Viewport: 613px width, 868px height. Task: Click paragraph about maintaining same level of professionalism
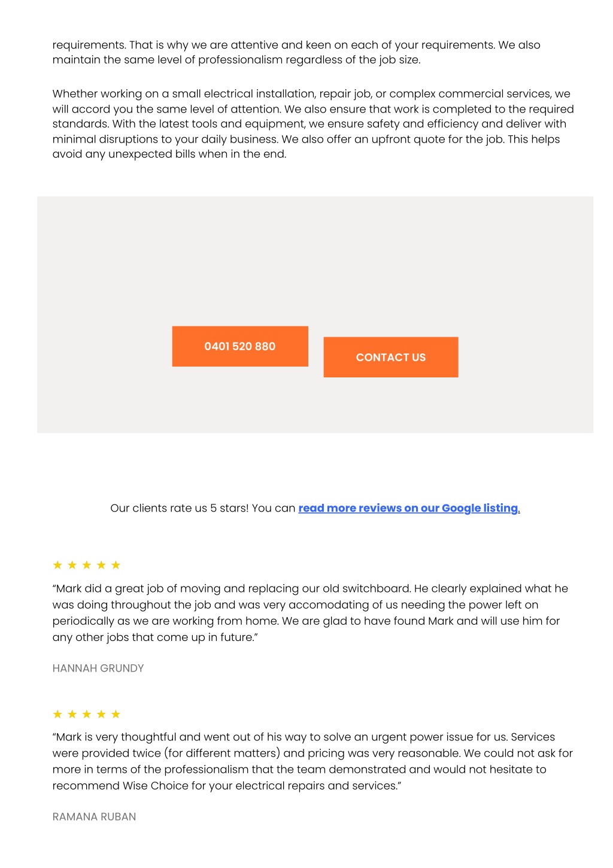click(296, 52)
